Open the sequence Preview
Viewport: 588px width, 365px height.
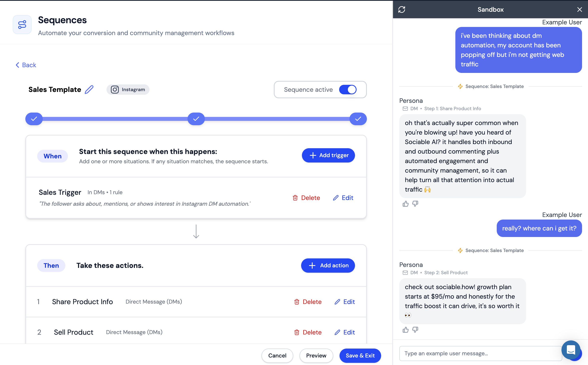[316, 355]
